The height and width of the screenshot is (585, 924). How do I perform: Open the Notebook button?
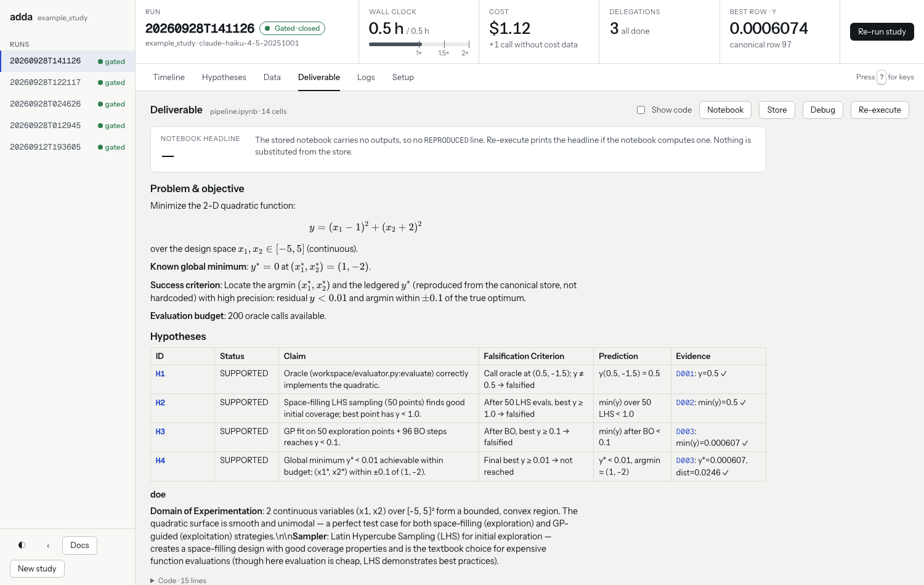point(726,110)
